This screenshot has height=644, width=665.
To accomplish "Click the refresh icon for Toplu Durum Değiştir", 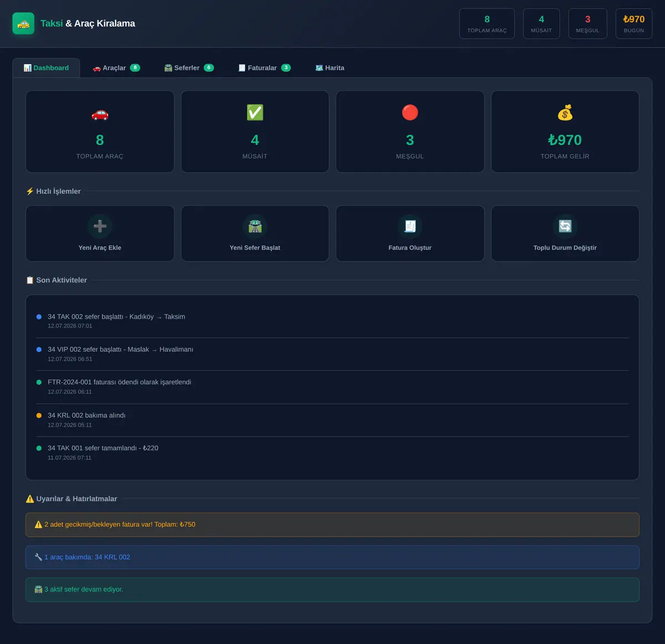I will (x=565, y=226).
